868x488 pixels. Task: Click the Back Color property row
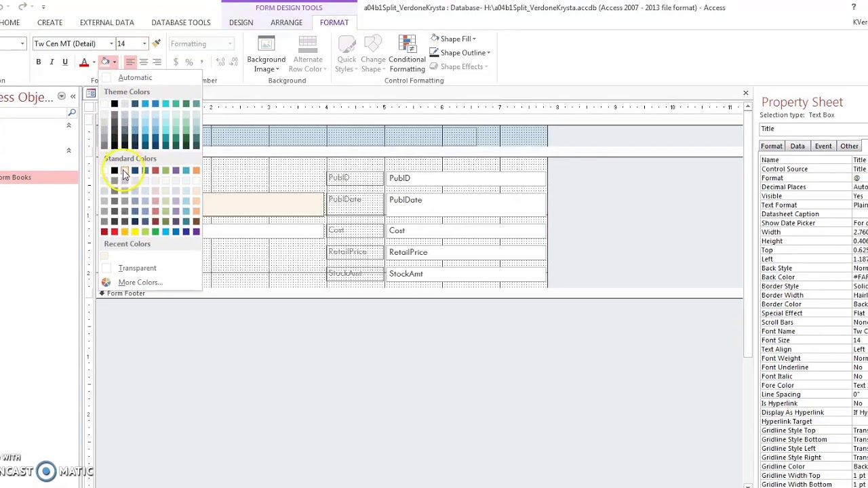click(814, 277)
